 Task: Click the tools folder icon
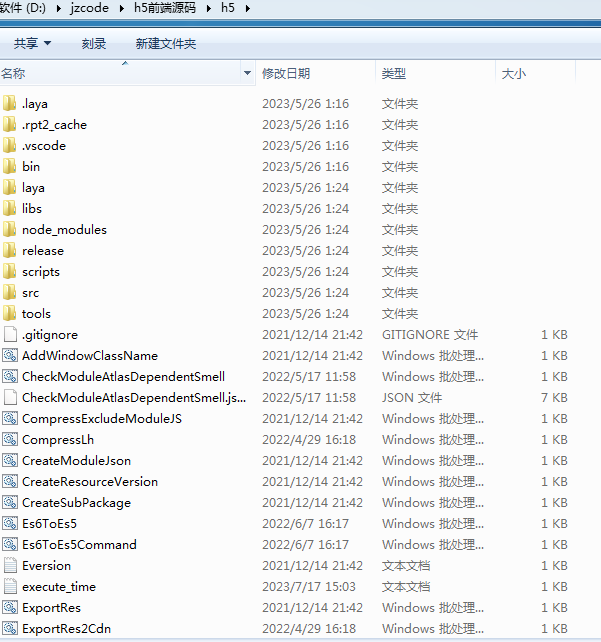pos(10,313)
